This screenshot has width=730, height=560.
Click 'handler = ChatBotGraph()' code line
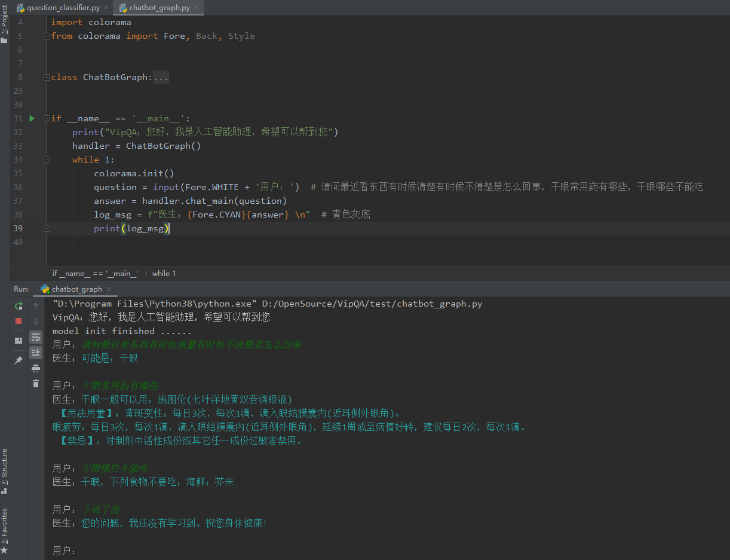tap(137, 146)
